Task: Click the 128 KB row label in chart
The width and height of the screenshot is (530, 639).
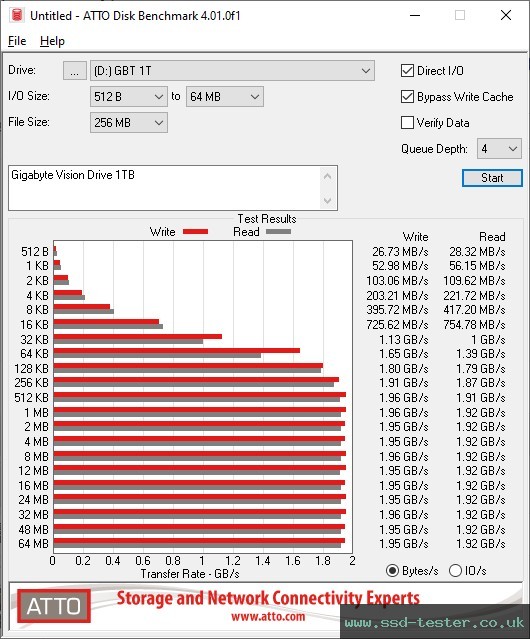Action: (31, 369)
